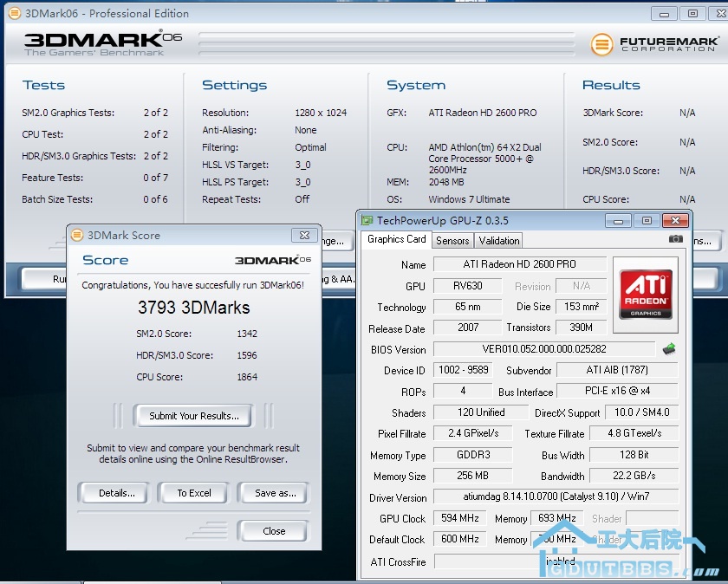Click the CPU Score value 1864

[247, 377]
